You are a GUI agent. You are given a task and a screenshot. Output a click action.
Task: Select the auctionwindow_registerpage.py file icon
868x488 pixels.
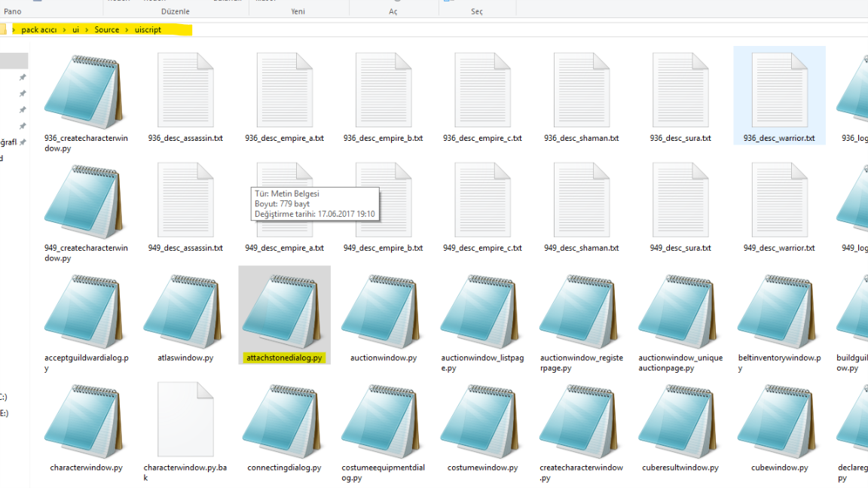tap(579, 312)
